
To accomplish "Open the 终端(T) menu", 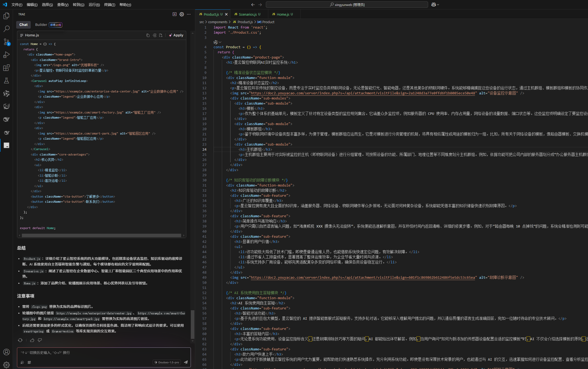I will [109, 5].
